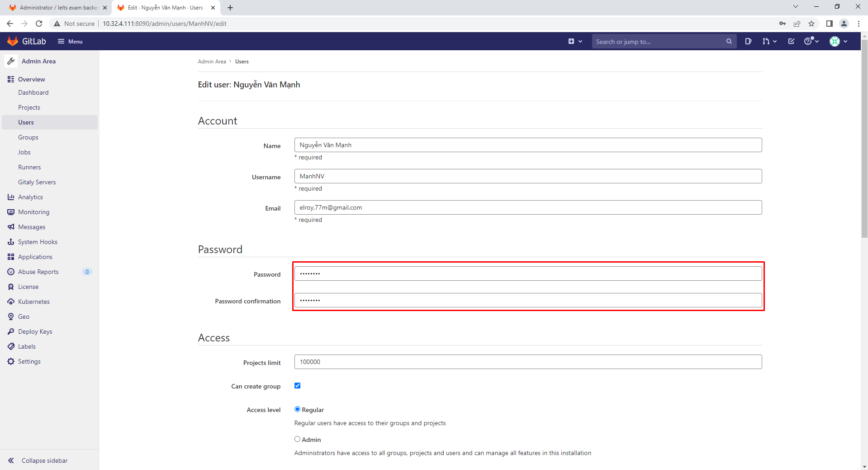
Task: Select the Regular access level radio
Action: (x=297, y=409)
